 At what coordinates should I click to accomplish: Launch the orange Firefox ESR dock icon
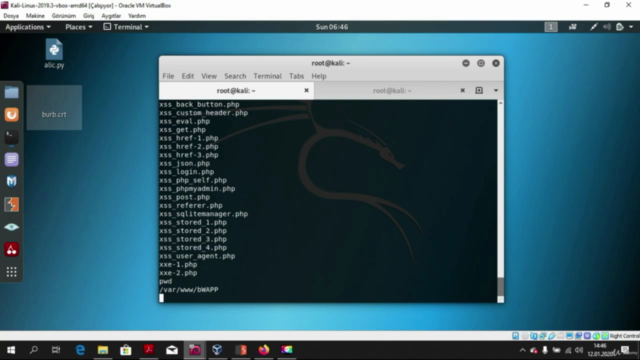tap(11, 115)
